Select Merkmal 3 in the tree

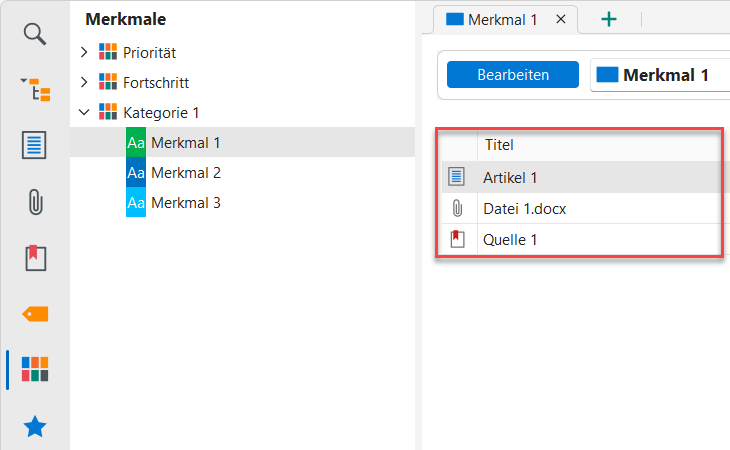click(x=186, y=202)
